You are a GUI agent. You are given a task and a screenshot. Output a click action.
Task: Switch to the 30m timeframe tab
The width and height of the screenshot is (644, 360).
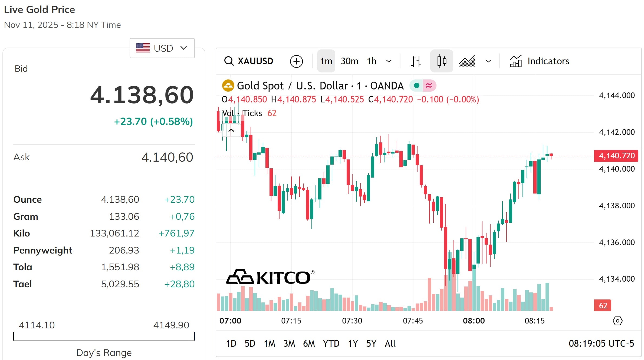[x=349, y=61]
